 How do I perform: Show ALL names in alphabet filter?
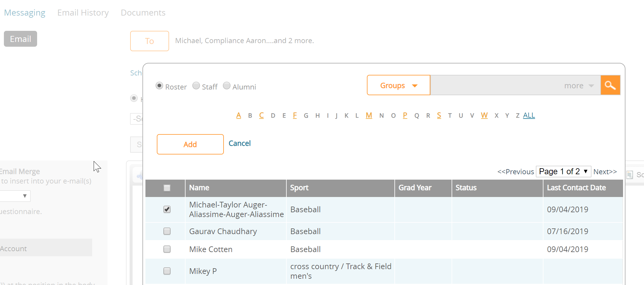pos(529,115)
